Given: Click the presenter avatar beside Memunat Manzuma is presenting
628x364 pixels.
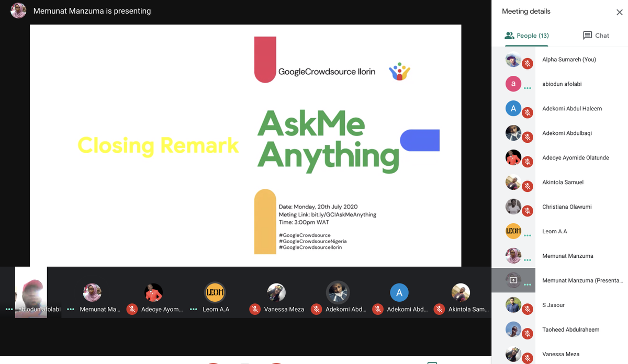Looking at the screenshot, I should [x=18, y=10].
